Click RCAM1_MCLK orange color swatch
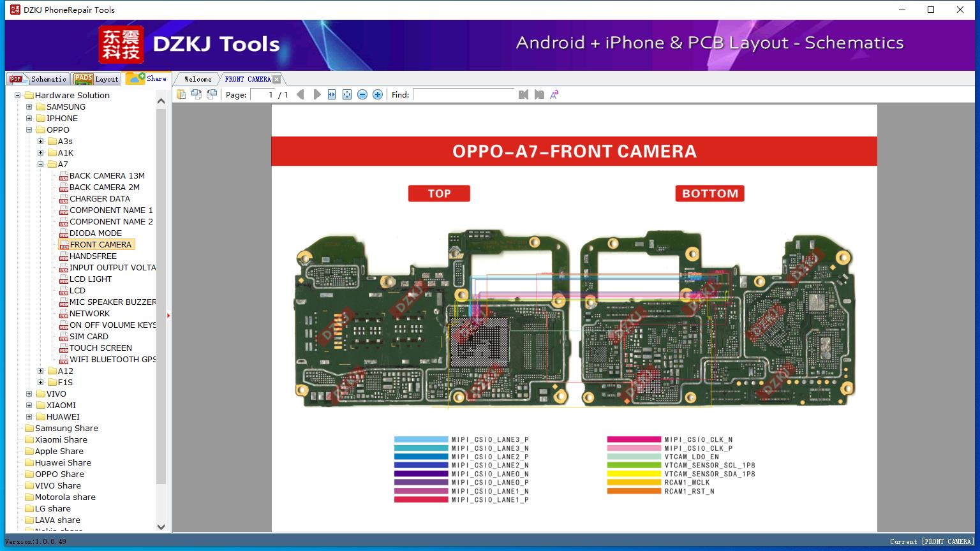Screen dimensions: 980x551 [x=634, y=483]
